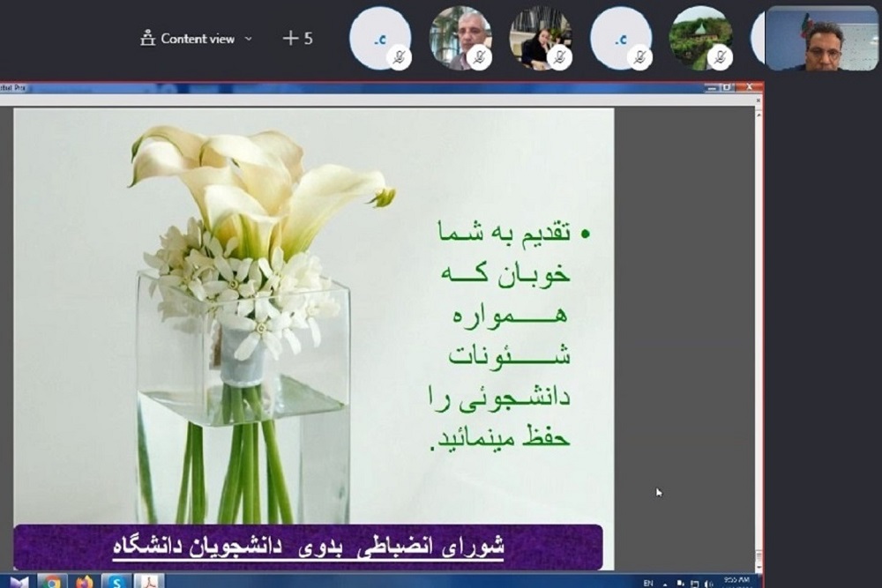Select the gray-haired man's participant video
This screenshot has height=588, width=882.
(x=458, y=36)
